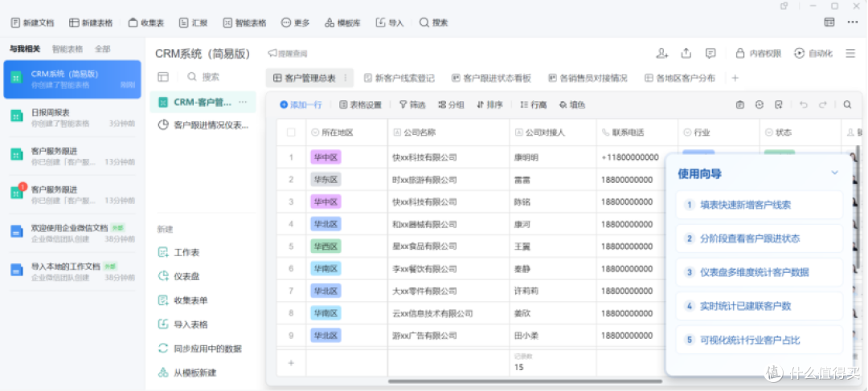Open the 模板库 template library
868x391 pixels.
[342, 22]
